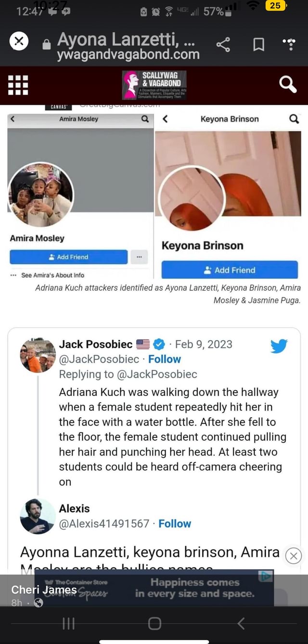Add Friend button under Amira Mosley
This screenshot has height=644, width=308.
(x=69, y=257)
